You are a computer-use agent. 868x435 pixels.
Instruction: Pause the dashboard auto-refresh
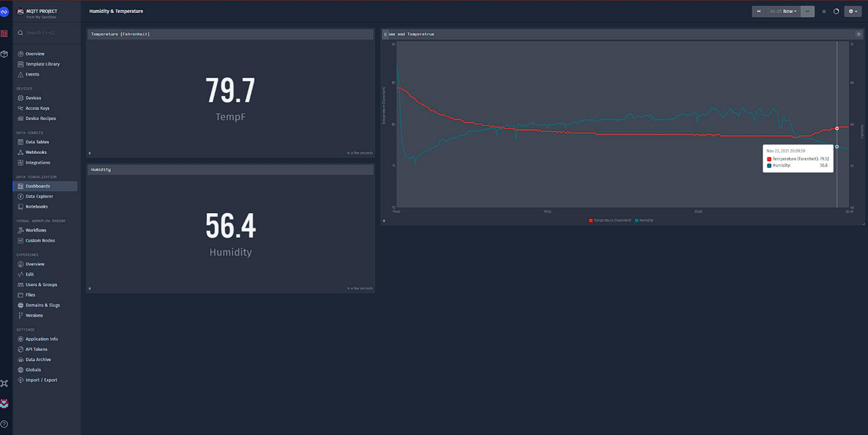click(824, 12)
